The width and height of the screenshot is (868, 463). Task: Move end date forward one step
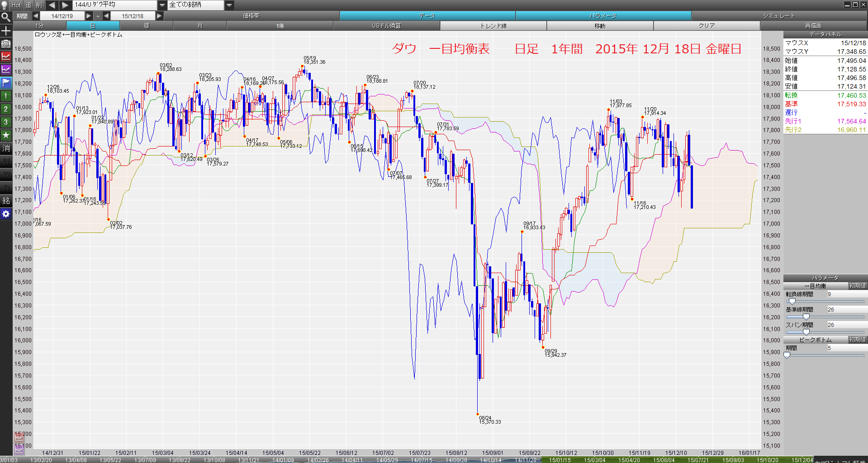point(159,16)
